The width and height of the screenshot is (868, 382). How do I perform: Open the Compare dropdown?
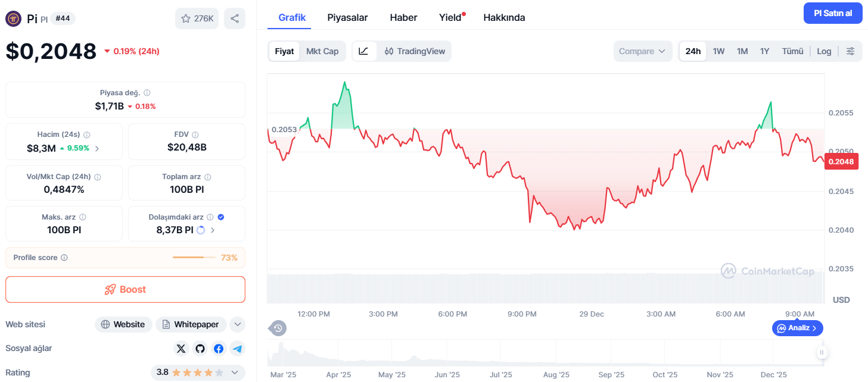coord(643,51)
